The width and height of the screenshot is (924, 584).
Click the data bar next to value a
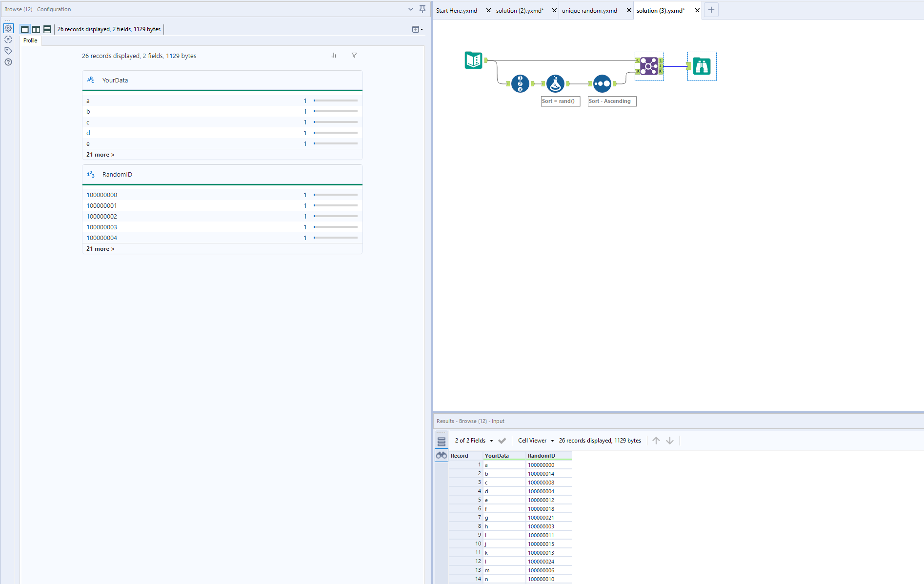click(335, 101)
